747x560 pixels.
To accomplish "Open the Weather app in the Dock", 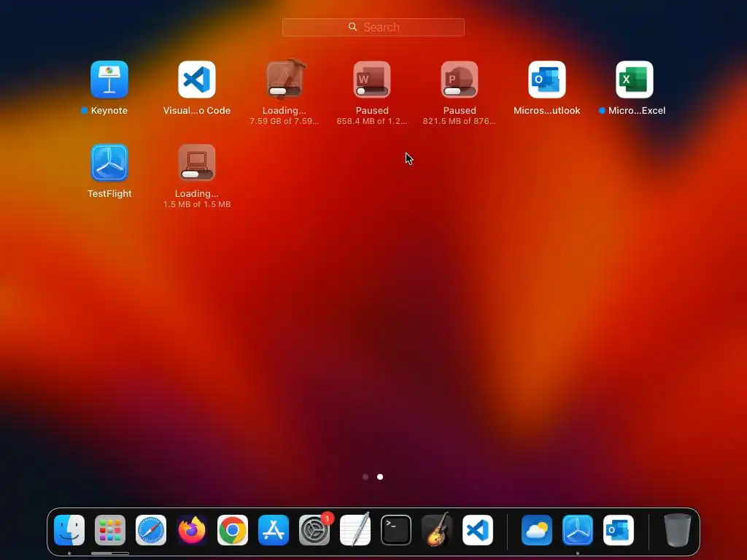I will pos(537,530).
